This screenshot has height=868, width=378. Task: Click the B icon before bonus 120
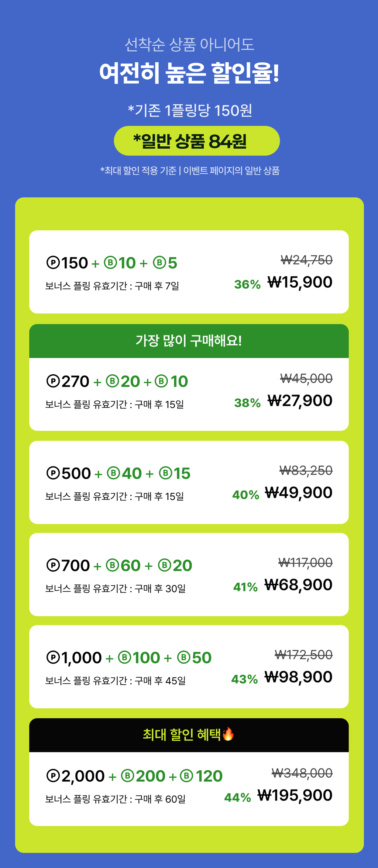(186, 776)
